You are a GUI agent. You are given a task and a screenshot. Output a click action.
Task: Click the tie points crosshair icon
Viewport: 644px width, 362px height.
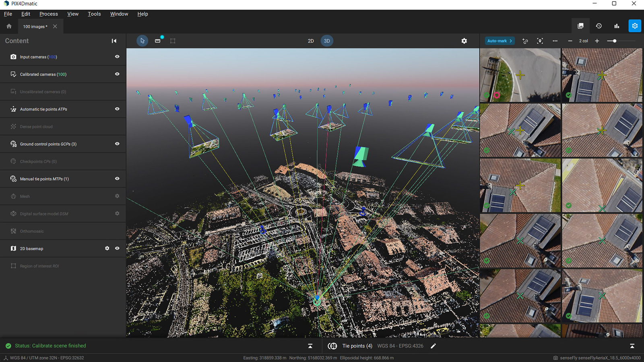[332, 346]
